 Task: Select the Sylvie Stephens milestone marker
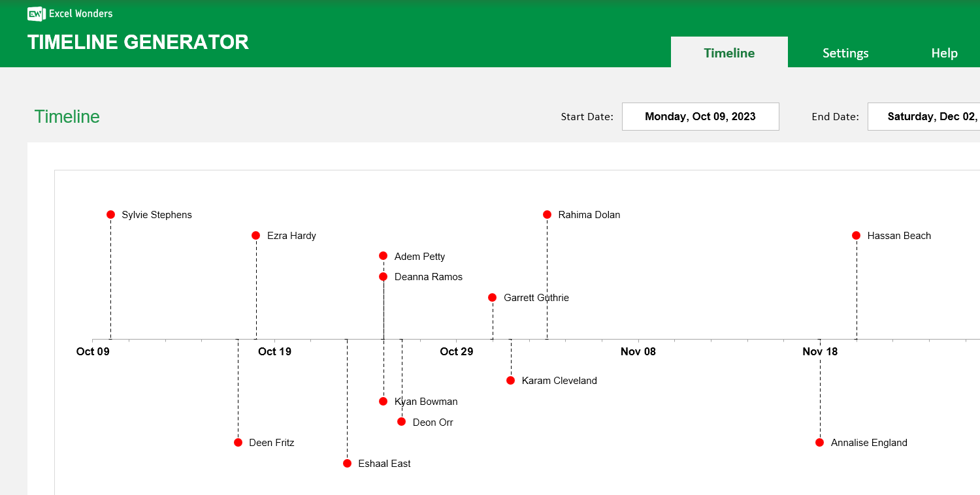click(110, 214)
